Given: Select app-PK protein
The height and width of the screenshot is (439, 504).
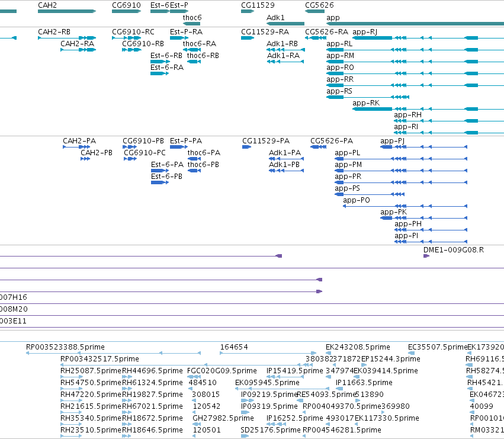Looking at the screenshot, I should coord(423,218).
